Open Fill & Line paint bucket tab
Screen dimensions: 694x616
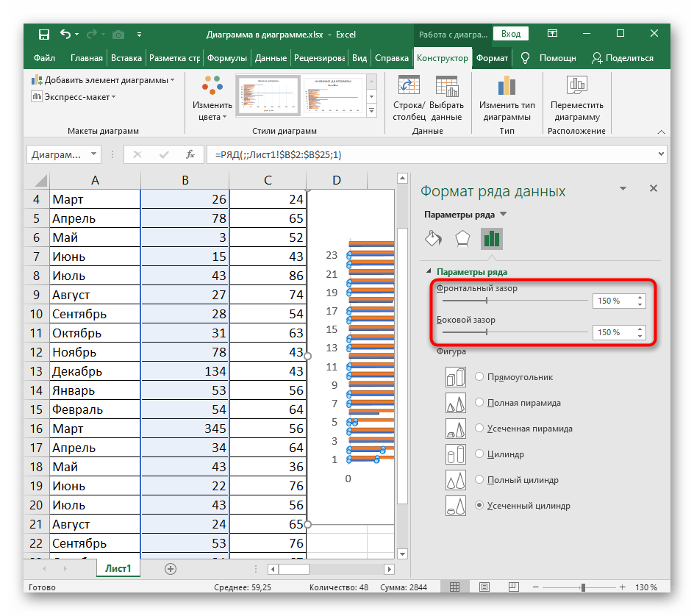(x=434, y=239)
